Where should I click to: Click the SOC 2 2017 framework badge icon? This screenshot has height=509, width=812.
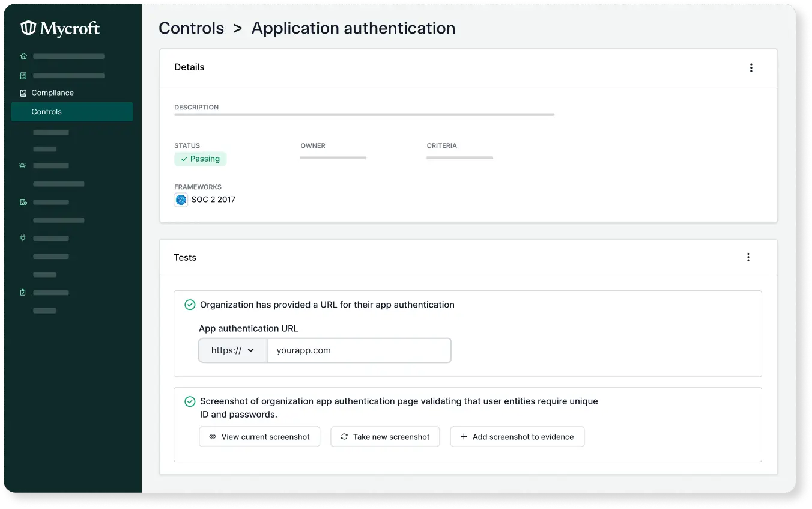click(x=181, y=200)
